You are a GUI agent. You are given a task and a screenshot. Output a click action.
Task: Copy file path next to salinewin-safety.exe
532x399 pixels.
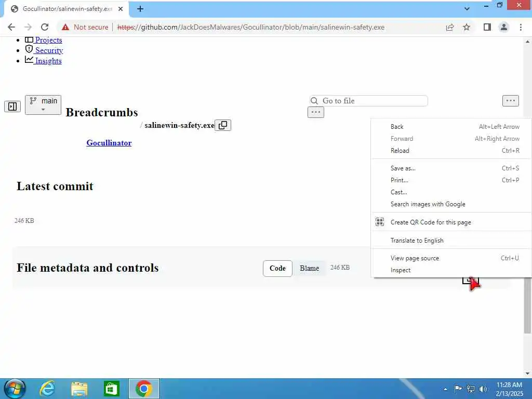[223, 125]
